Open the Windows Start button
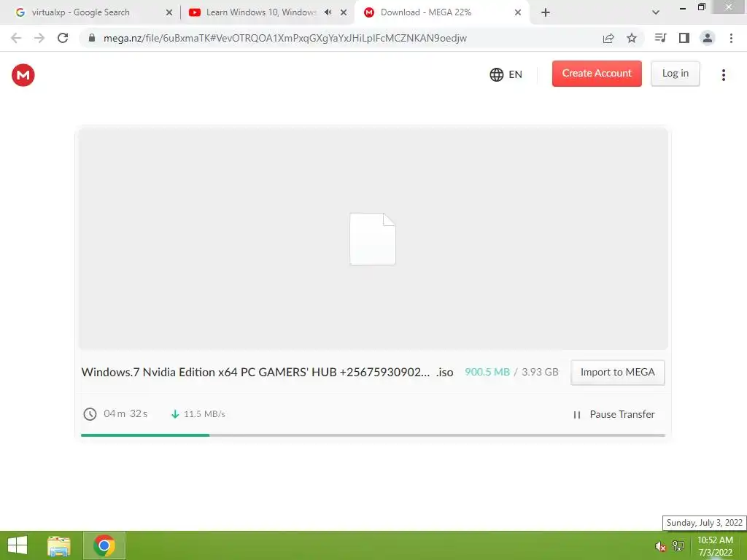 coord(18,545)
